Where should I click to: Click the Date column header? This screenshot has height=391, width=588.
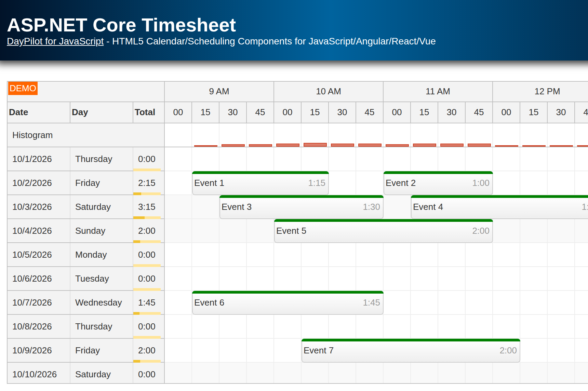(39, 112)
